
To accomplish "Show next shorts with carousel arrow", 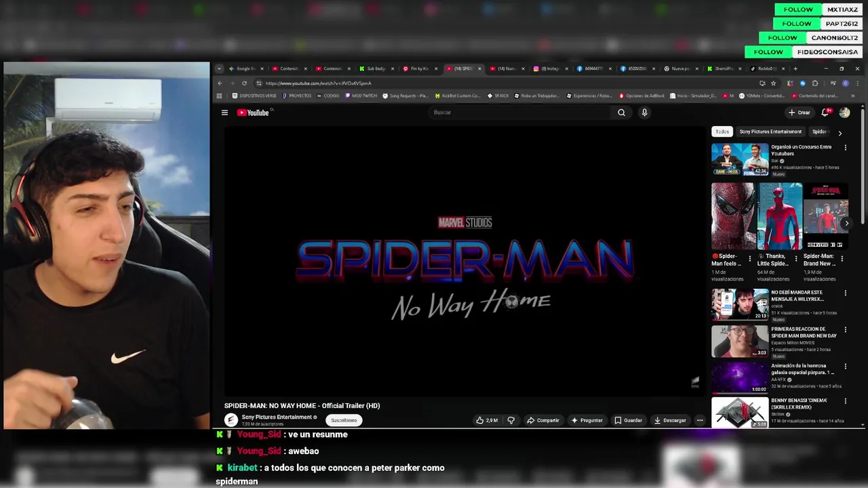I will click(x=846, y=223).
